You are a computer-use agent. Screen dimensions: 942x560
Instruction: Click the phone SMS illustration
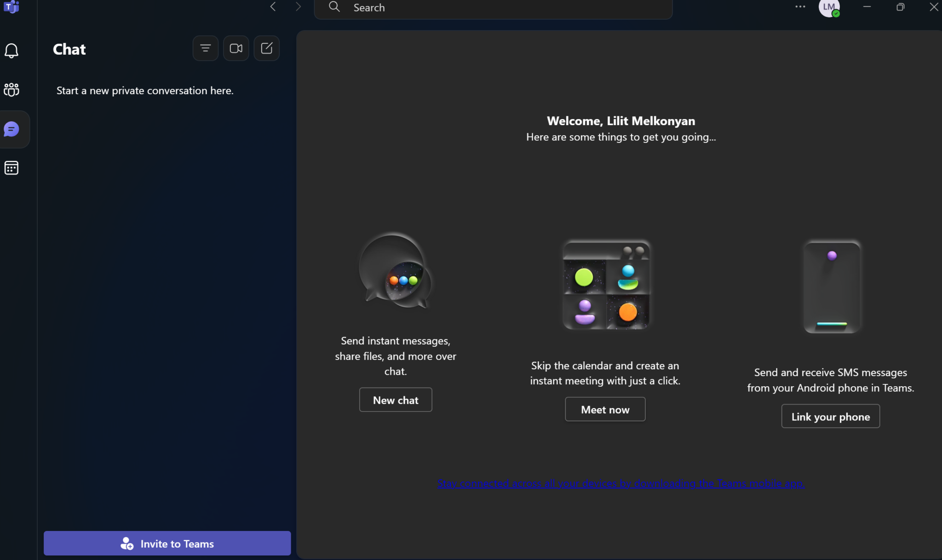pyautogui.click(x=832, y=286)
